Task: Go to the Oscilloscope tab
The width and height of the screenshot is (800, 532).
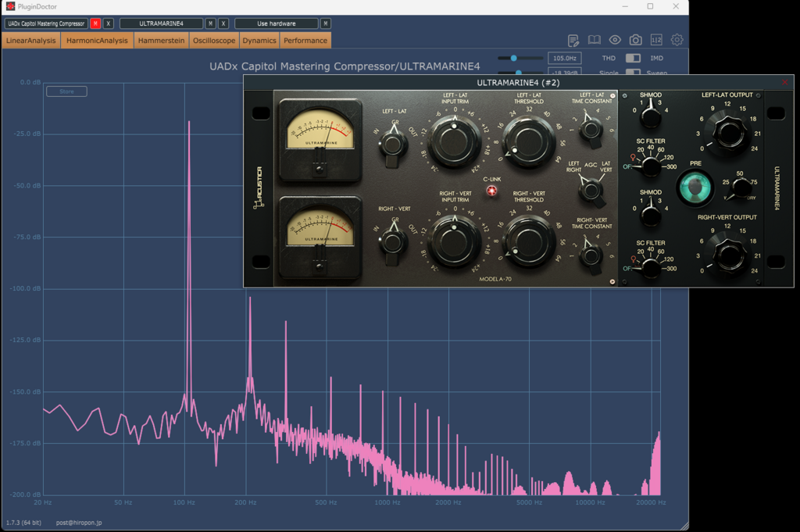Action: click(214, 41)
